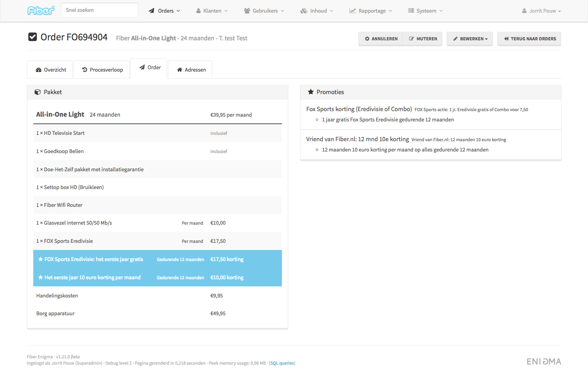Click the package icon in Pakket header

coord(38,92)
